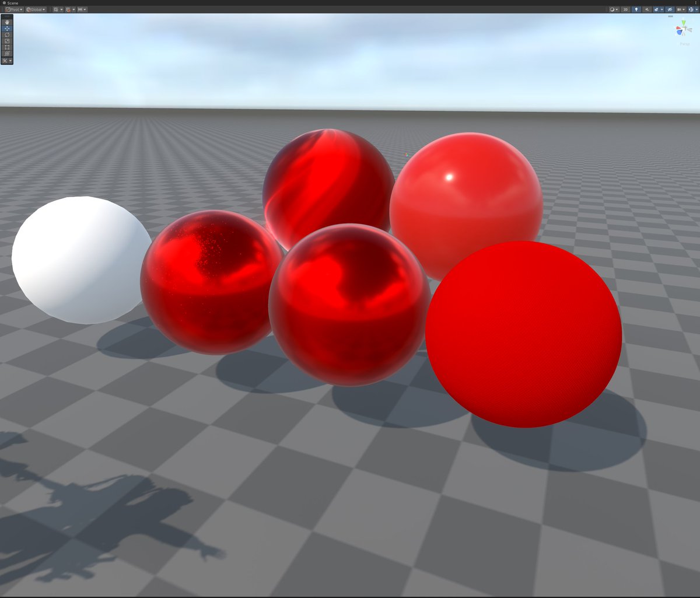Screen dimensions: 700x598
Task: Click the scene view camera settings icon
Action: point(679,9)
